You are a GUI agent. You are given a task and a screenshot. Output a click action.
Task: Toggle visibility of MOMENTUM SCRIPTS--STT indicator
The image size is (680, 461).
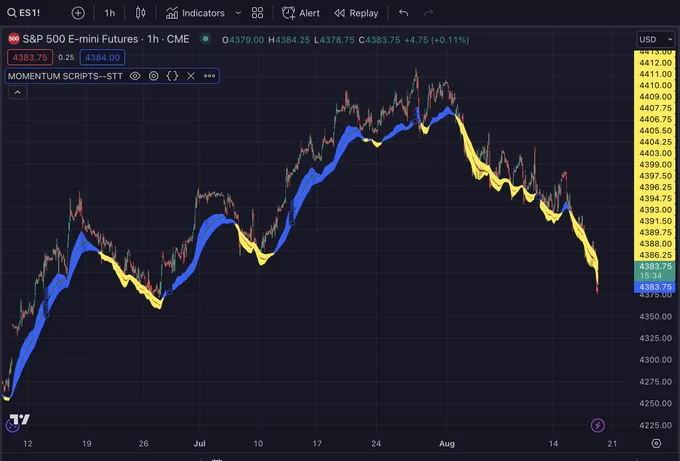click(x=135, y=76)
